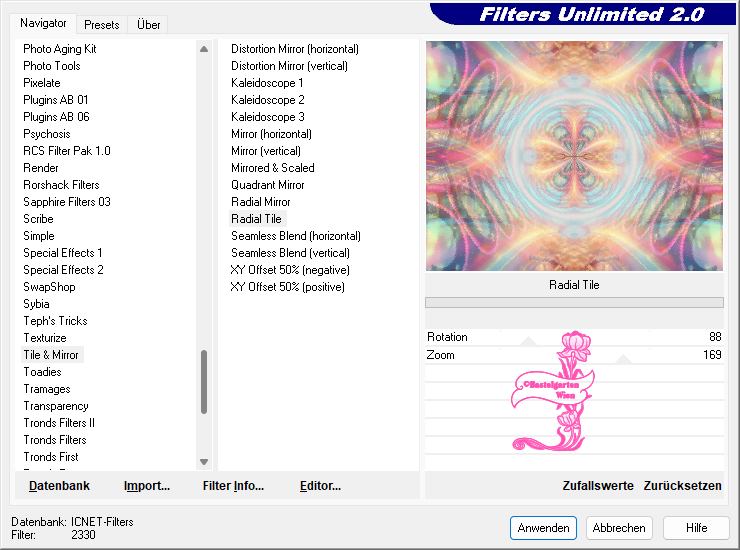Open Hilfe
This screenshot has width=740, height=550.
click(696, 528)
